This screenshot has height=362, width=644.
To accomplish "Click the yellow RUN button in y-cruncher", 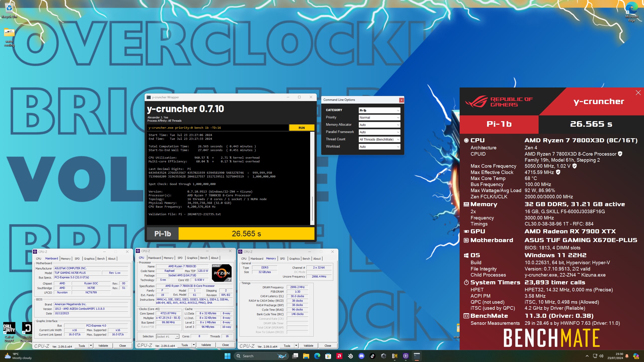I will click(x=302, y=128).
